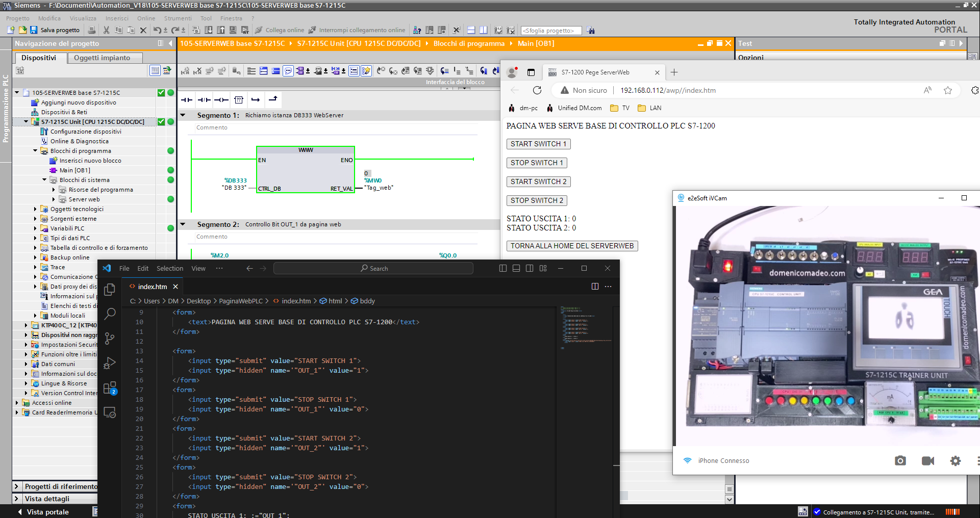Open Selection menu in VS Code

[169, 268]
